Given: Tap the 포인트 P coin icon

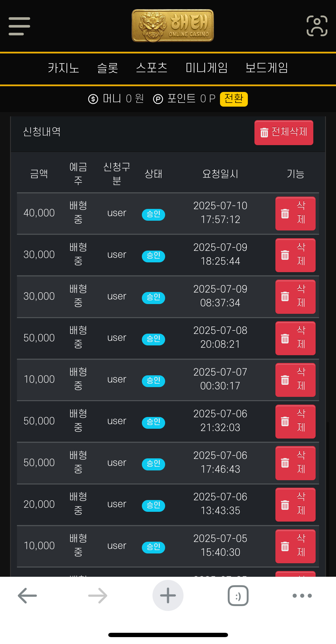Looking at the screenshot, I should (x=158, y=99).
